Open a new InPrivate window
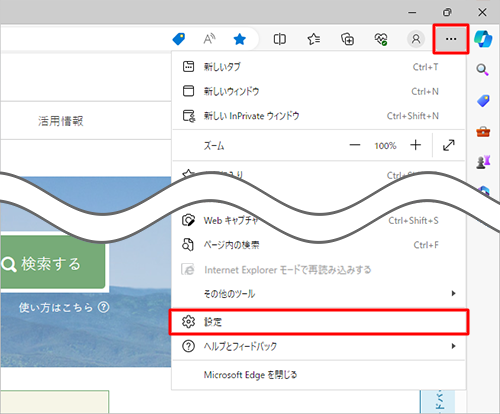 coord(318,116)
